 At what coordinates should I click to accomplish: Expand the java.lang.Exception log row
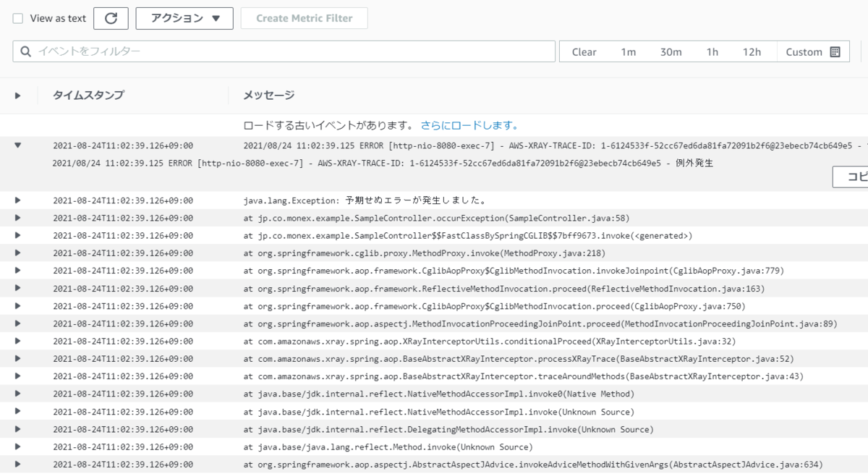(17, 200)
